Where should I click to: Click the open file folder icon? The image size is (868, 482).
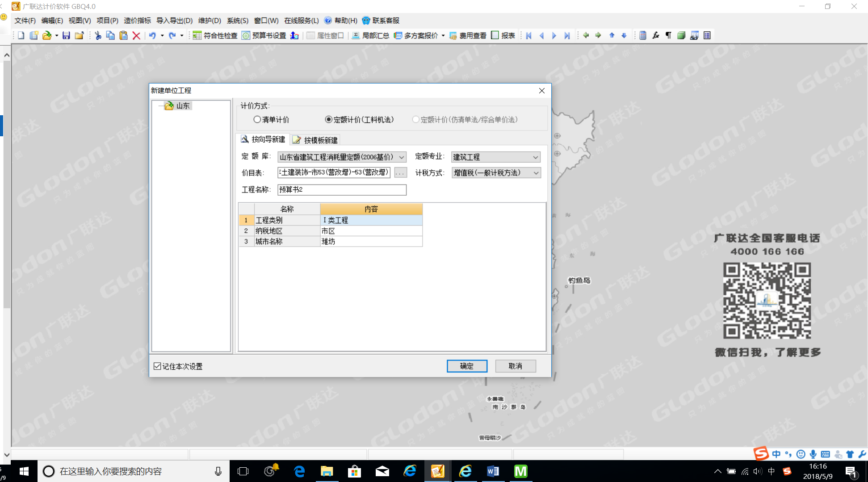click(46, 36)
